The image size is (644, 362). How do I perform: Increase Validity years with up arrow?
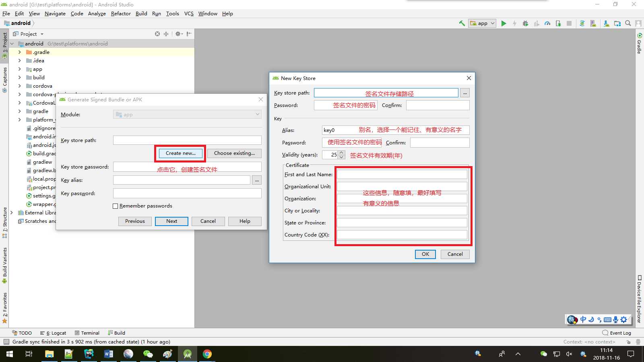(x=342, y=152)
